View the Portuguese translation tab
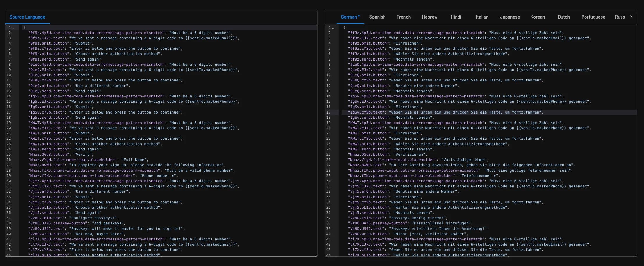 click(593, 17)
